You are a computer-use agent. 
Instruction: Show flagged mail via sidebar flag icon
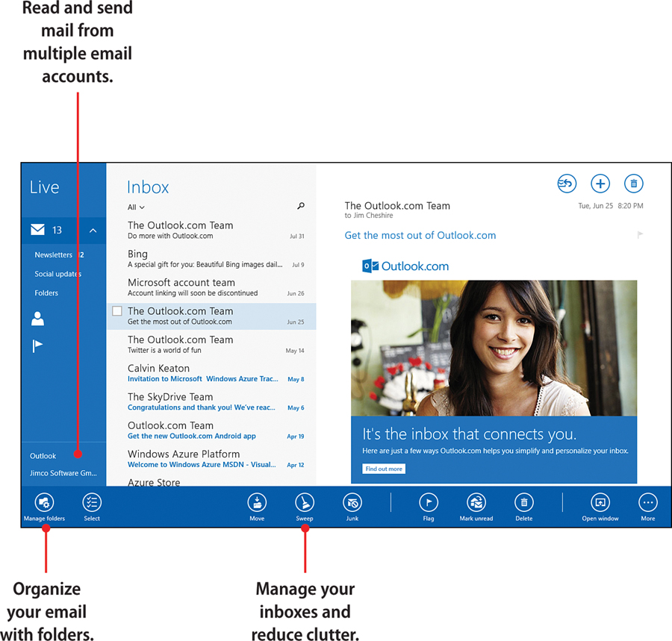click(x=38, y=345)
